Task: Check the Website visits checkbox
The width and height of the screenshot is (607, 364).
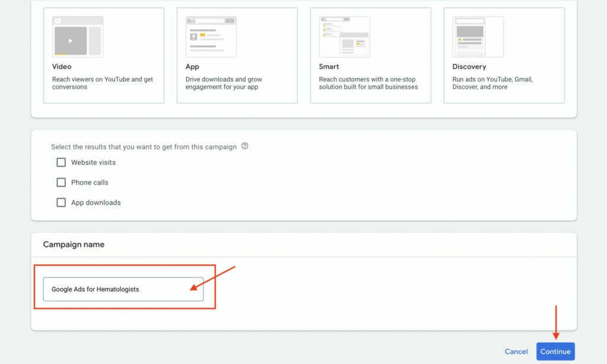Action: (x=61, y=162)
